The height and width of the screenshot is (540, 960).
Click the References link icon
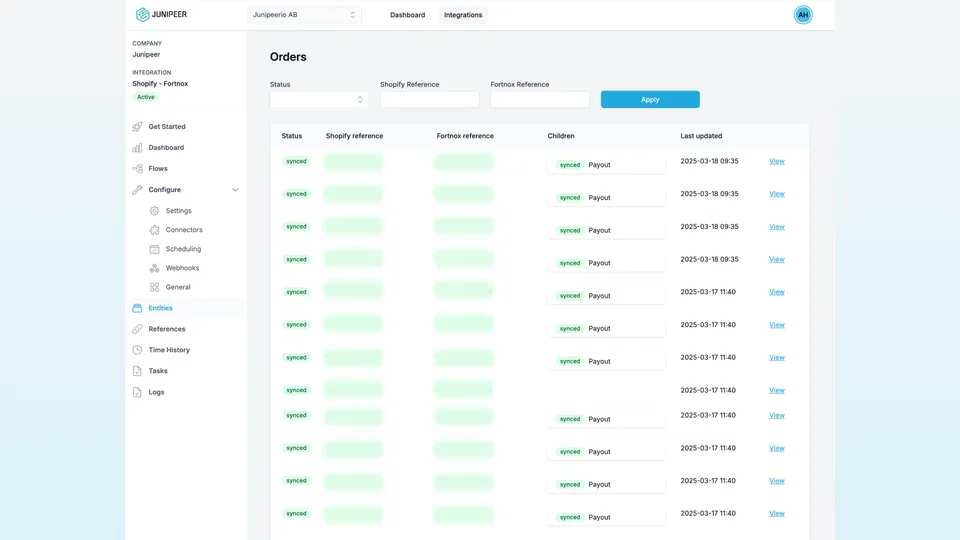point(137,329)
